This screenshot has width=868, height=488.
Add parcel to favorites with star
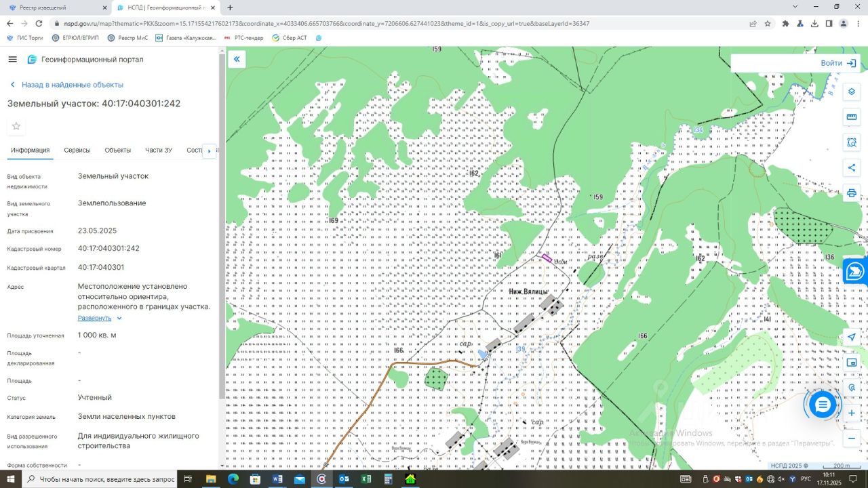16,126
